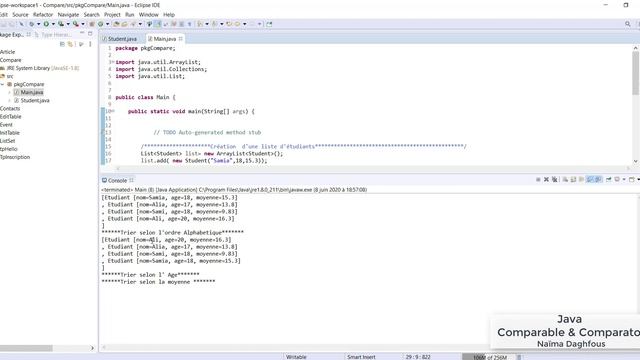Maximize the Package Explorer view

click(90, 33)
